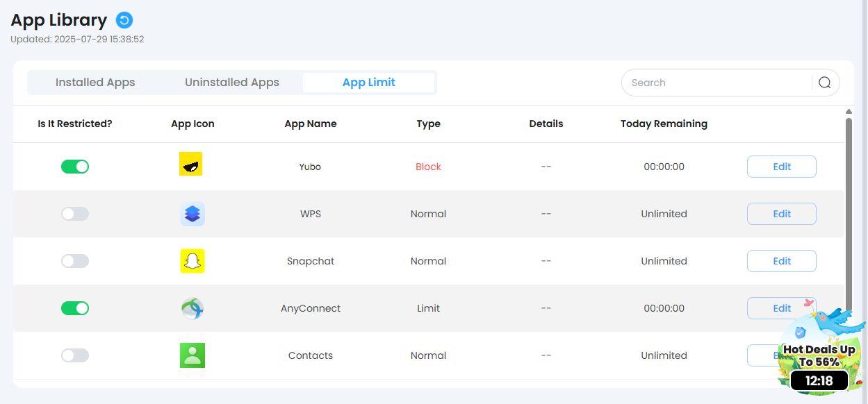Focus the Search input field
This screenshot has width=868, height=404.
point(716,83)
